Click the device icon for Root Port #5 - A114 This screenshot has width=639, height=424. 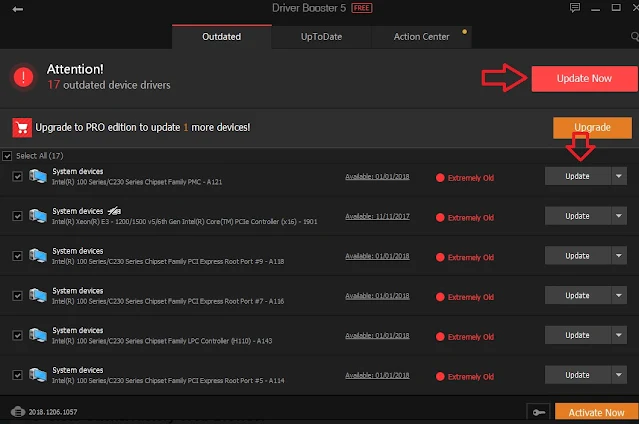[37, 375]
